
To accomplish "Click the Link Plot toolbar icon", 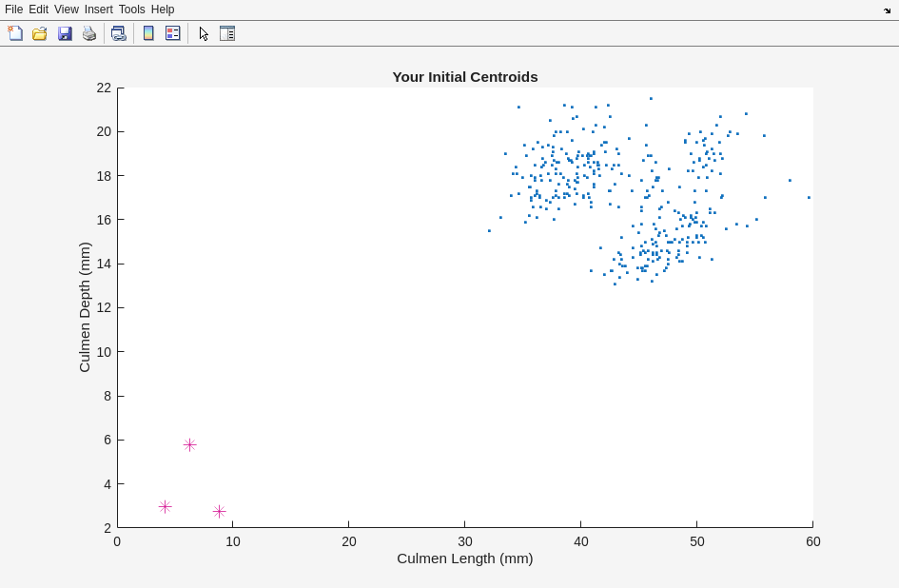I will click(x=118, y=33).
